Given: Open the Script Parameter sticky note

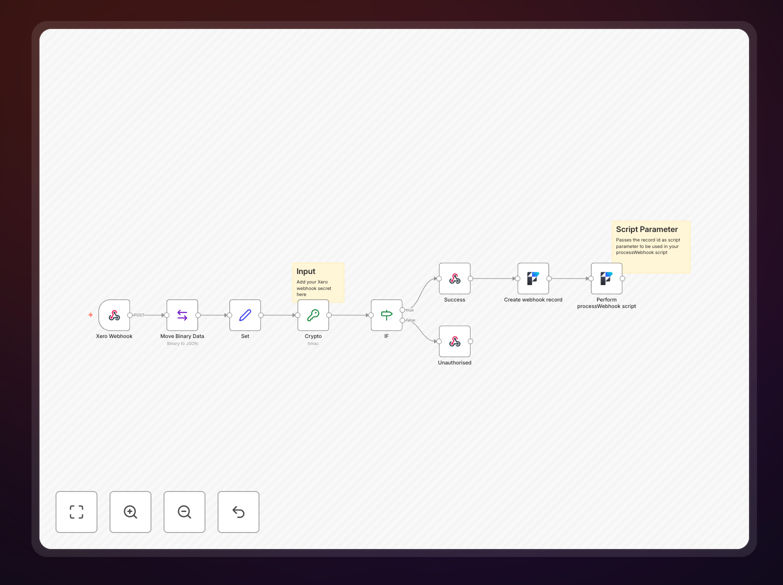Looking at the screenshot, I should [651, 247].
